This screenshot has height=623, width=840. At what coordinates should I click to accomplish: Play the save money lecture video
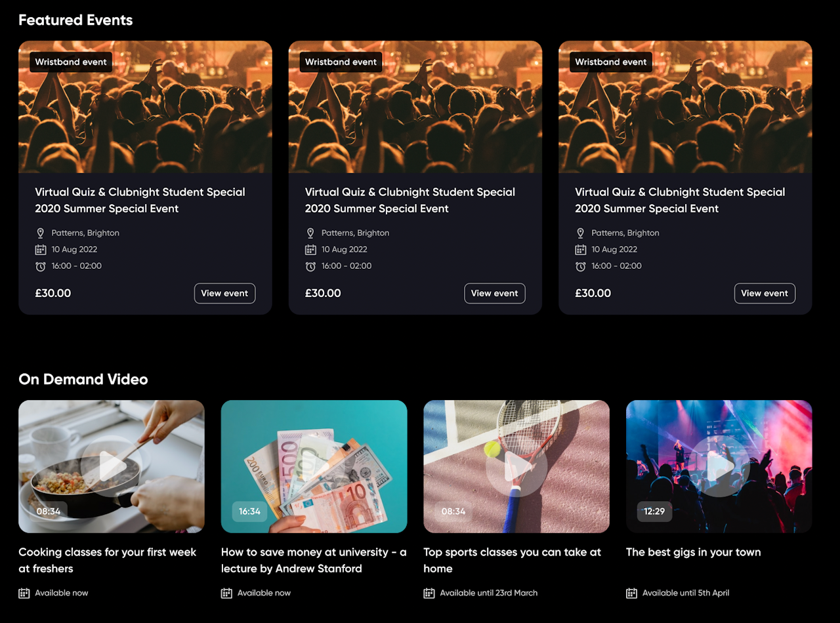pyautogui.click(x=314, y=466)
